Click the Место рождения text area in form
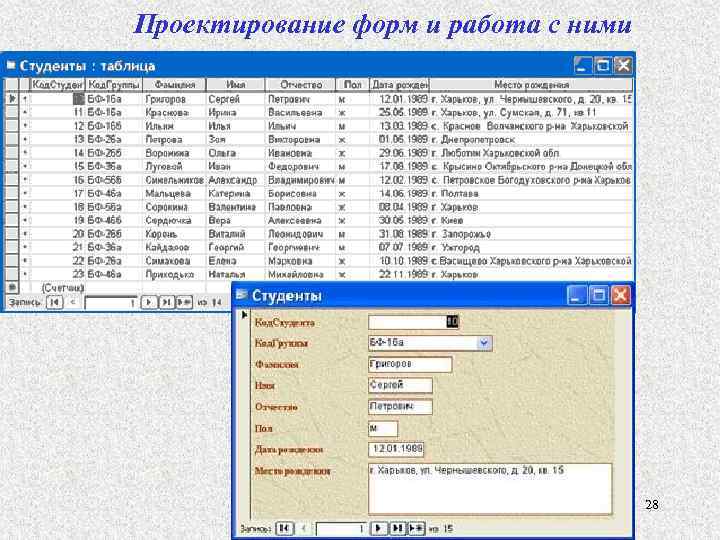This screenshot has height=540, width=720. point(490,489)
